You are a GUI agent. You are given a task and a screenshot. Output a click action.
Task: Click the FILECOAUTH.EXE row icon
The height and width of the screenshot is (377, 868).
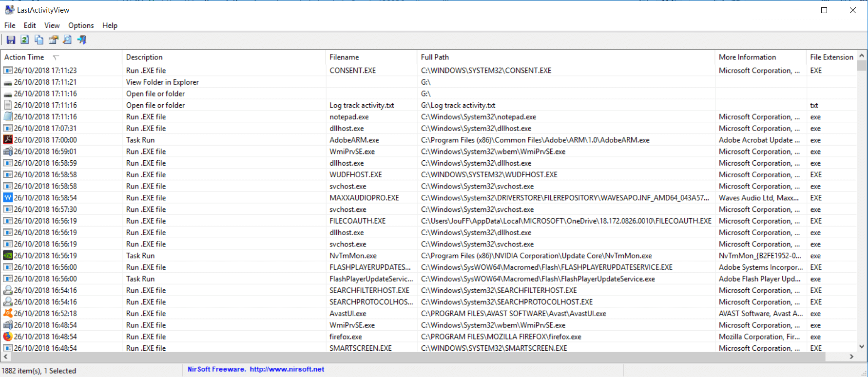click(8, 221)
